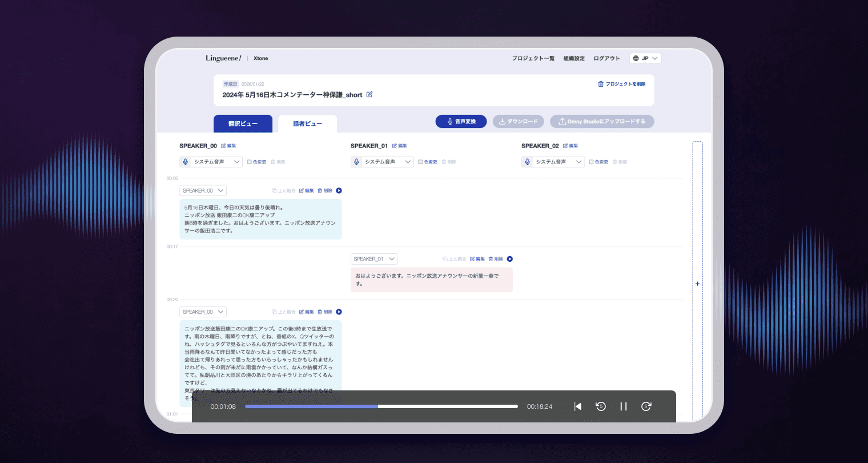Viewport: 868px width, 463px height.
Task: Skip forward 5 seconds in the player
Action: point(646,406)
